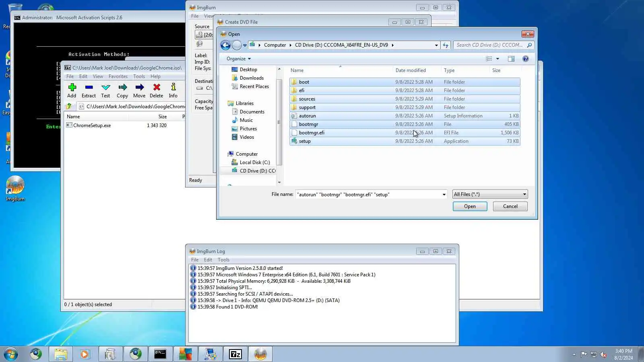Click the File name input field
Screen dimensions: 644x362
point(368,195)
